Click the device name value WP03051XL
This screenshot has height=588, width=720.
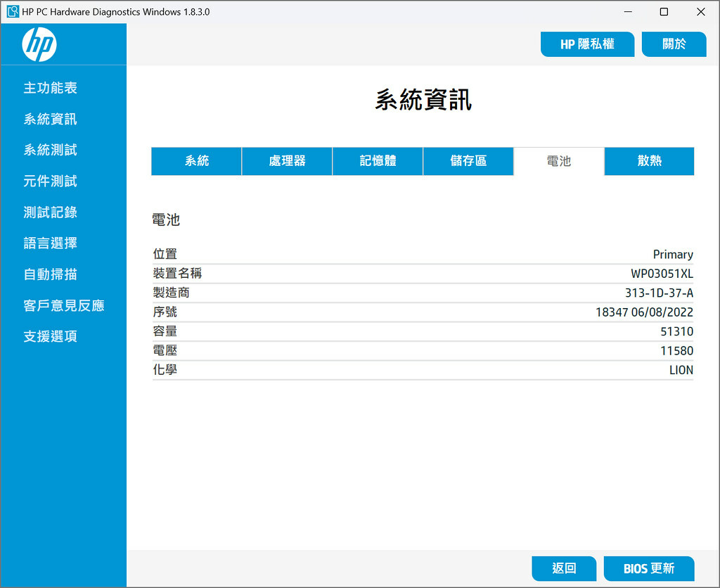click(x=662, y=274)
